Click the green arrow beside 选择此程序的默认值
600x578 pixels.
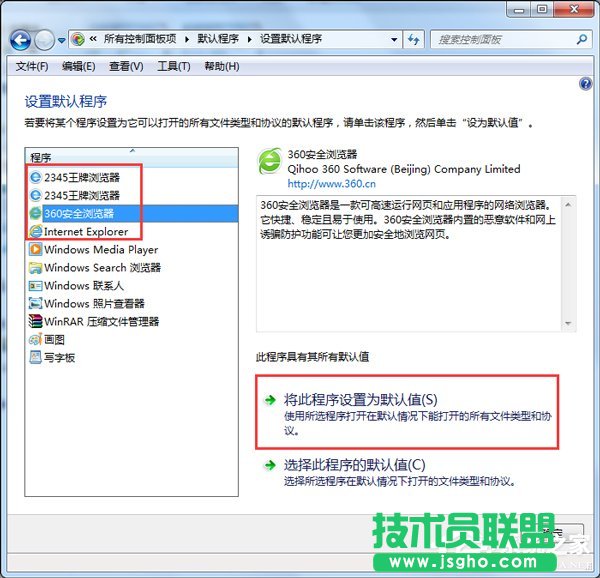[270, 466]
